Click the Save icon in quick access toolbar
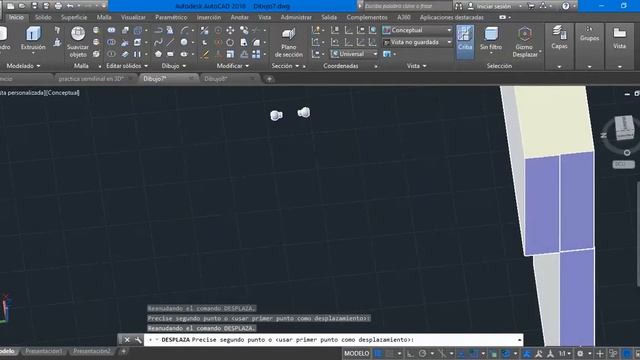The width and height of the screenshot is (640, 360). click(34, 6)
